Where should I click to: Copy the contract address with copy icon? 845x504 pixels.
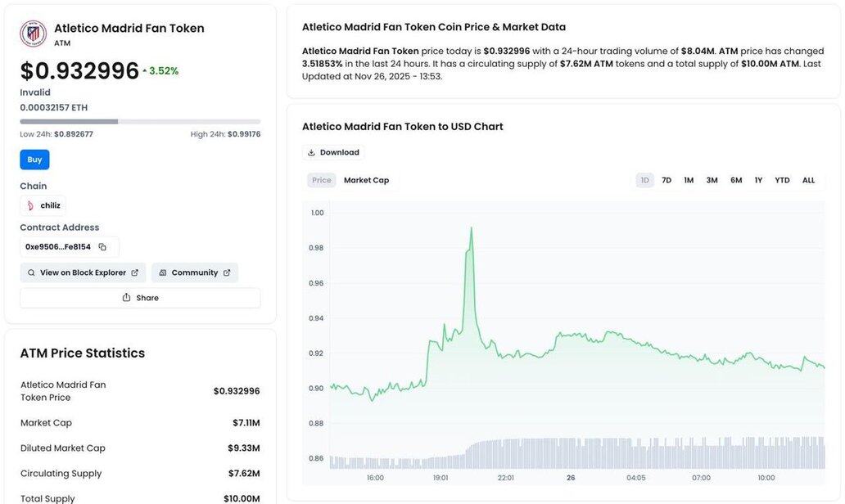tap(102, 247)
